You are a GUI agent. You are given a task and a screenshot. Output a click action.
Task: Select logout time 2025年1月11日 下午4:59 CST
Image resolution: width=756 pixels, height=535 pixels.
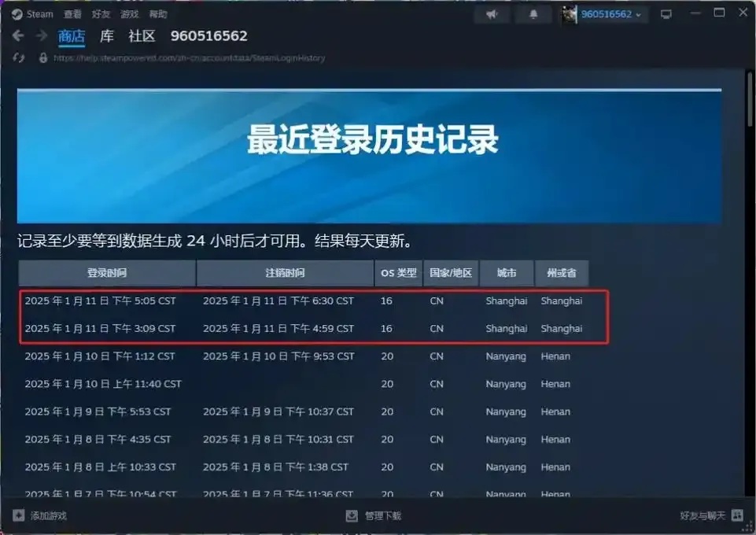coord(278,328)
